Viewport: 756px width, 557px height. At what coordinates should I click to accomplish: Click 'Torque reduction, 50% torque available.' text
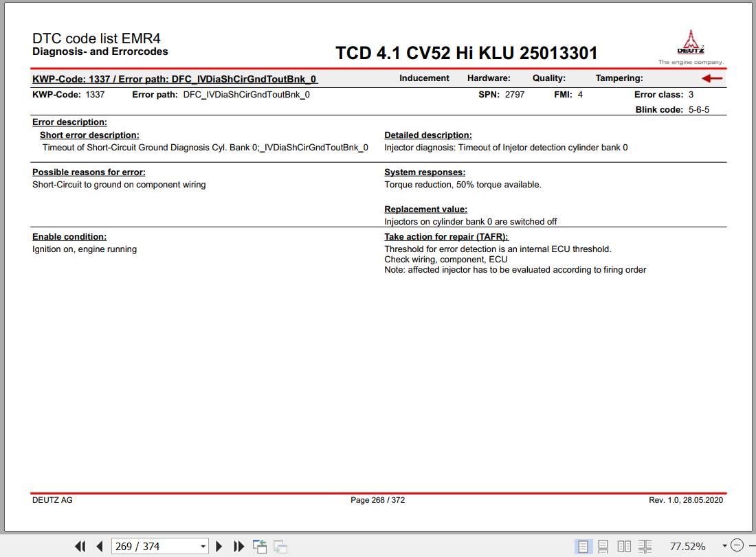[463, 185]
